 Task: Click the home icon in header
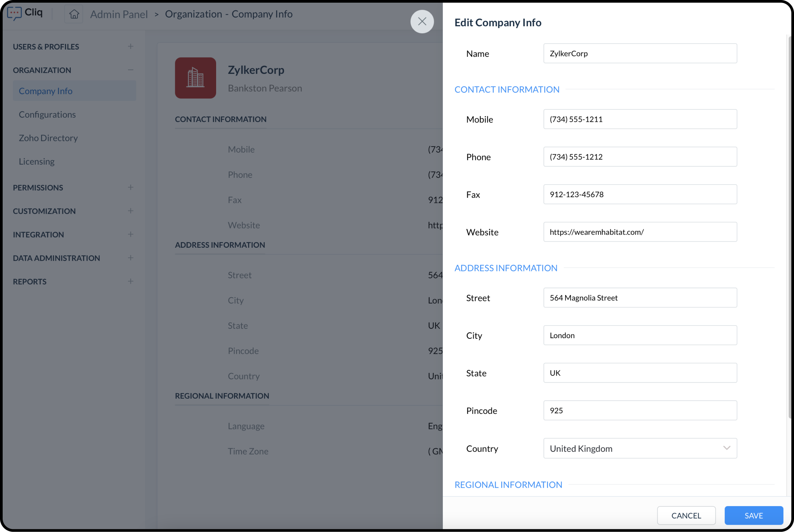pos(74,14)
